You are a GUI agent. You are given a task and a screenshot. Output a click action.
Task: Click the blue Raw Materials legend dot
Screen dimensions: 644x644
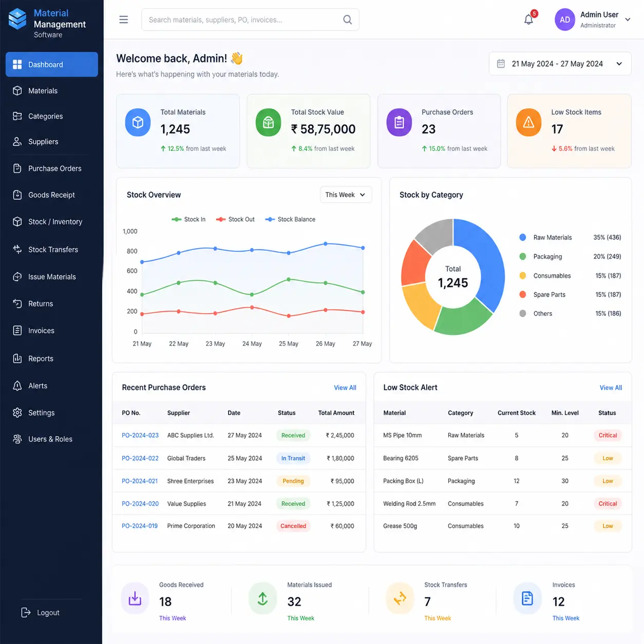523,237
